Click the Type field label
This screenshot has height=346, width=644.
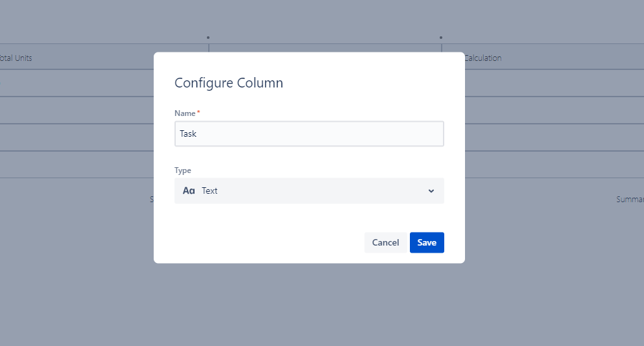tap(183, 170)
